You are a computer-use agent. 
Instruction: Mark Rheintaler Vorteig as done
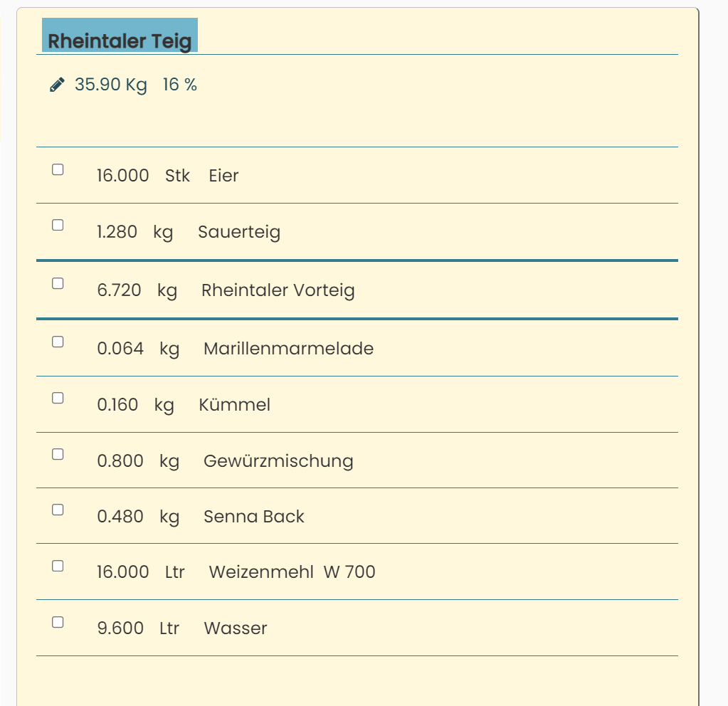coord(58,283)
